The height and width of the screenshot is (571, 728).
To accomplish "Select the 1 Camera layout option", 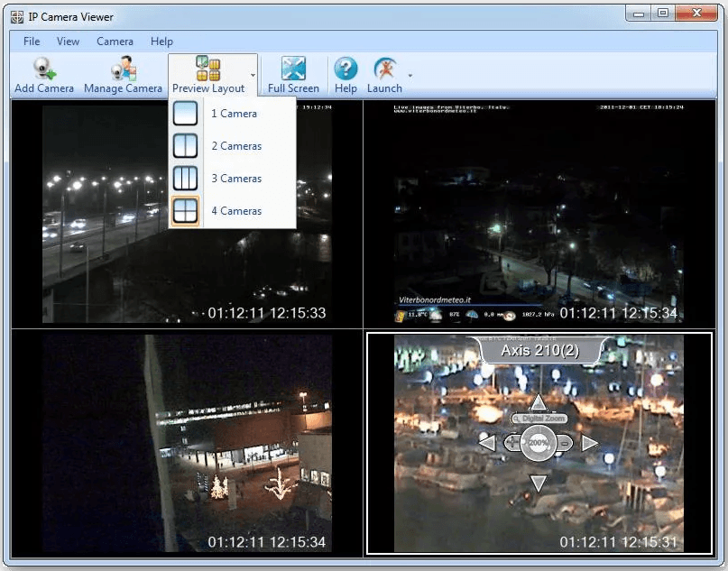I will (232, 114).
